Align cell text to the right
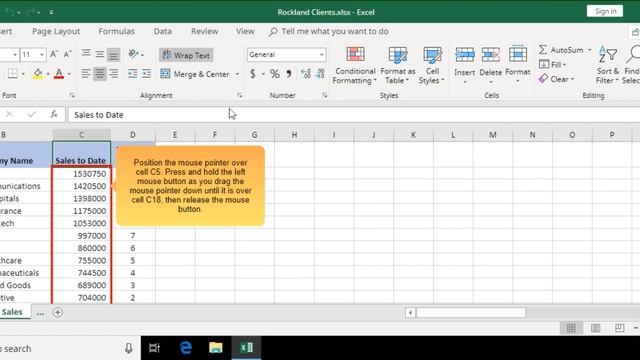 (113, 74)
